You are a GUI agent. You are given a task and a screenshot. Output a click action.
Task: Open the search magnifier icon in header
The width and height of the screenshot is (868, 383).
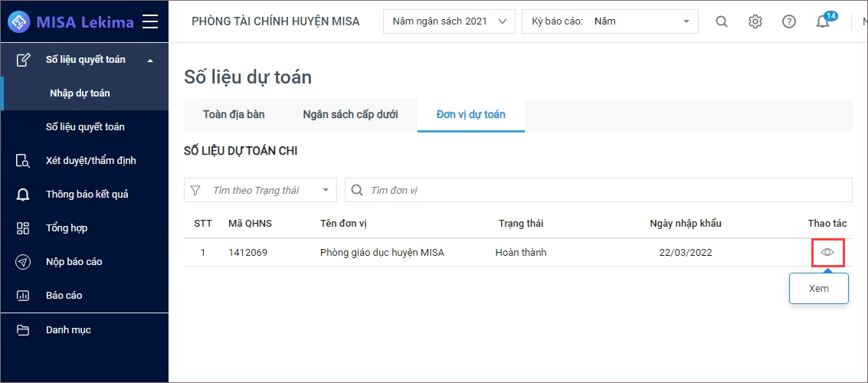click(722, 21)
